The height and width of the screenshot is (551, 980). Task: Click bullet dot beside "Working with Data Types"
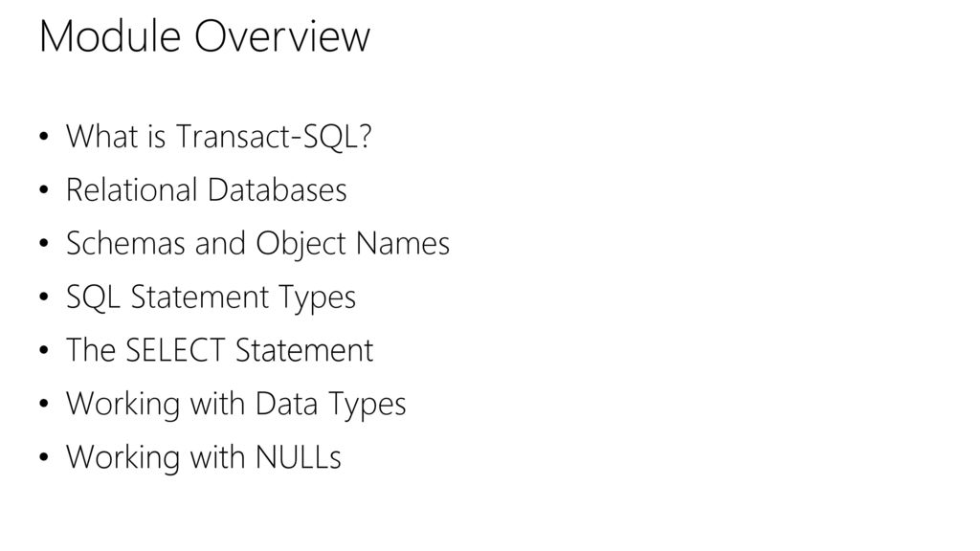coord(43,404)
